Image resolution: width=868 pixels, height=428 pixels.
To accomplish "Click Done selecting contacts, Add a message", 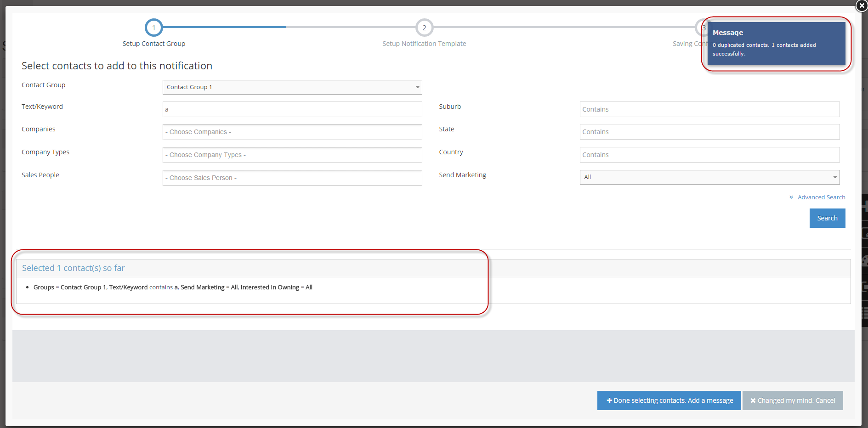I will pyautogui.click(x=669, y=400).
